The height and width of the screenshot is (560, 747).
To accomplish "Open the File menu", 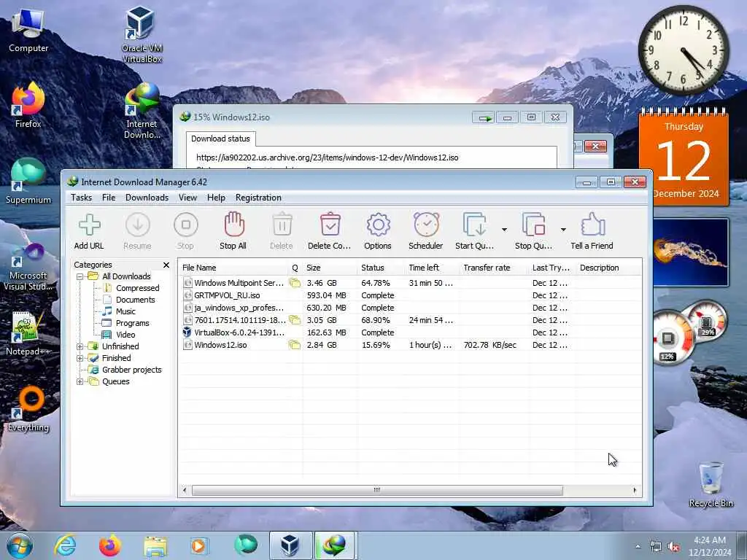I will click(109, 198).
